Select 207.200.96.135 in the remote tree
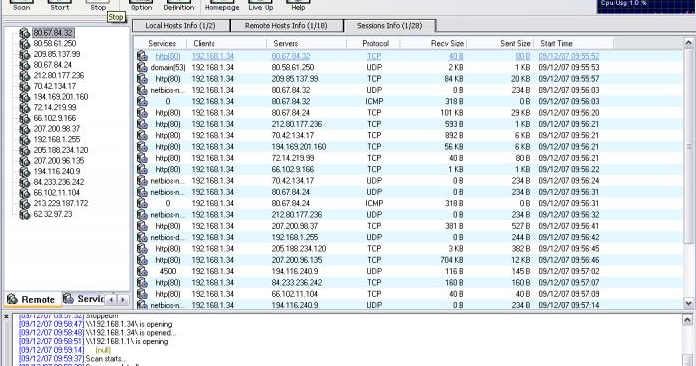 click(59, 161)
